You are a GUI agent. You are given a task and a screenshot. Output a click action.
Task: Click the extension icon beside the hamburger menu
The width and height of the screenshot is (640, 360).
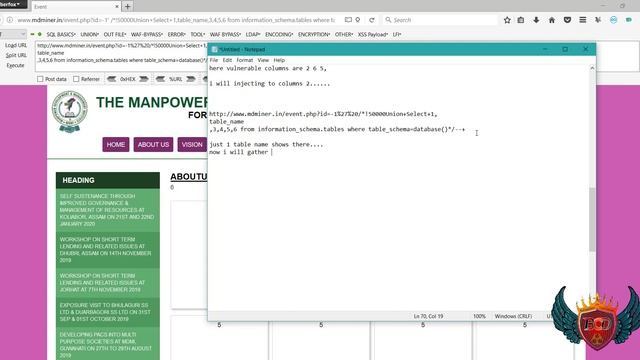tap(598, 20)
